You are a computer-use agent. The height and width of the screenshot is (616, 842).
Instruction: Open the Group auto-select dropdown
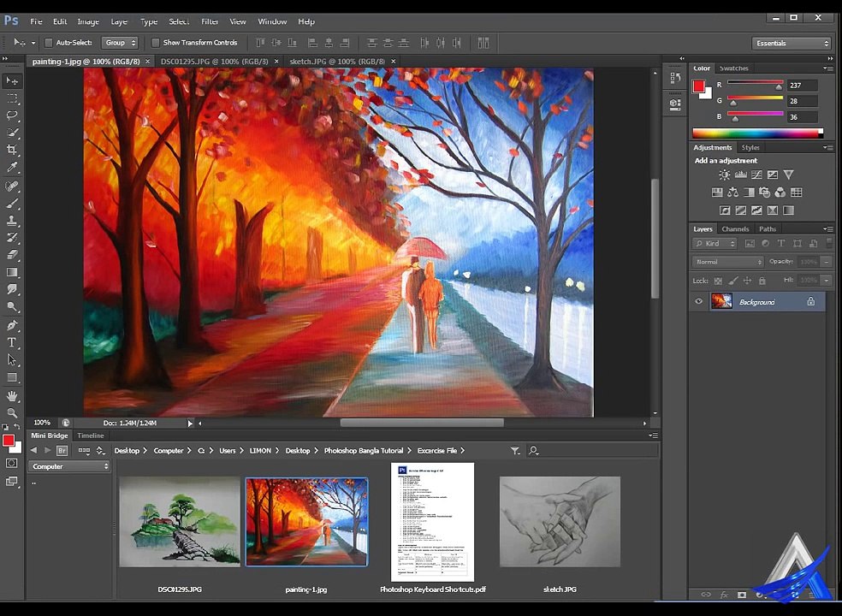tap(120, 43)
